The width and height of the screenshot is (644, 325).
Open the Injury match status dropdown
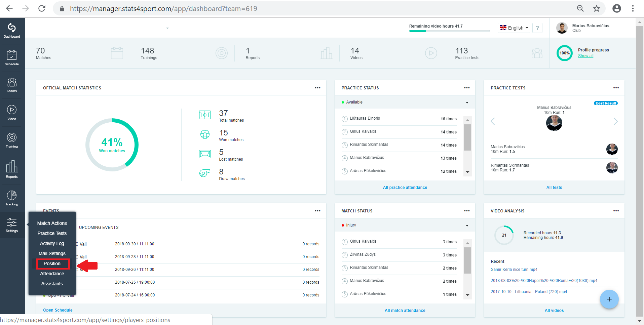coord(405,225)
